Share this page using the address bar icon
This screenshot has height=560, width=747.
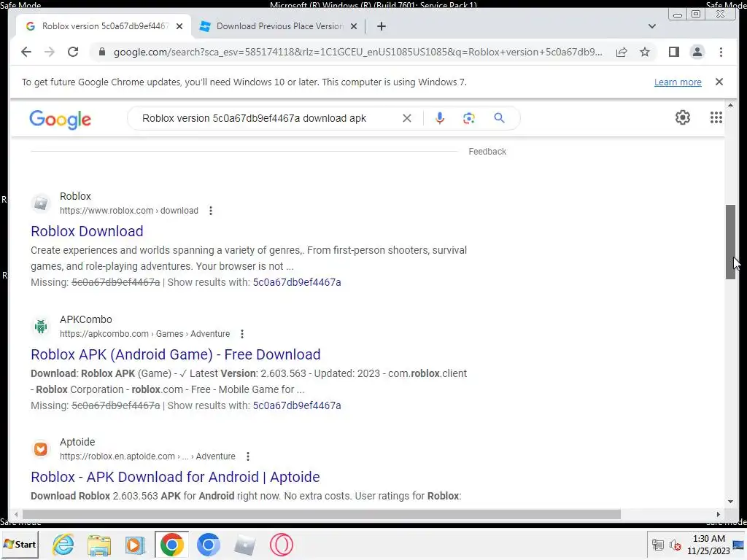pyautogui.click(x=622, y=52)
